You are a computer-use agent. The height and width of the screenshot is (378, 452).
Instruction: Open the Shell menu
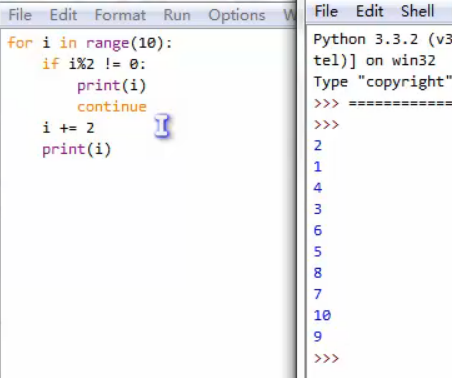[418, 11]
